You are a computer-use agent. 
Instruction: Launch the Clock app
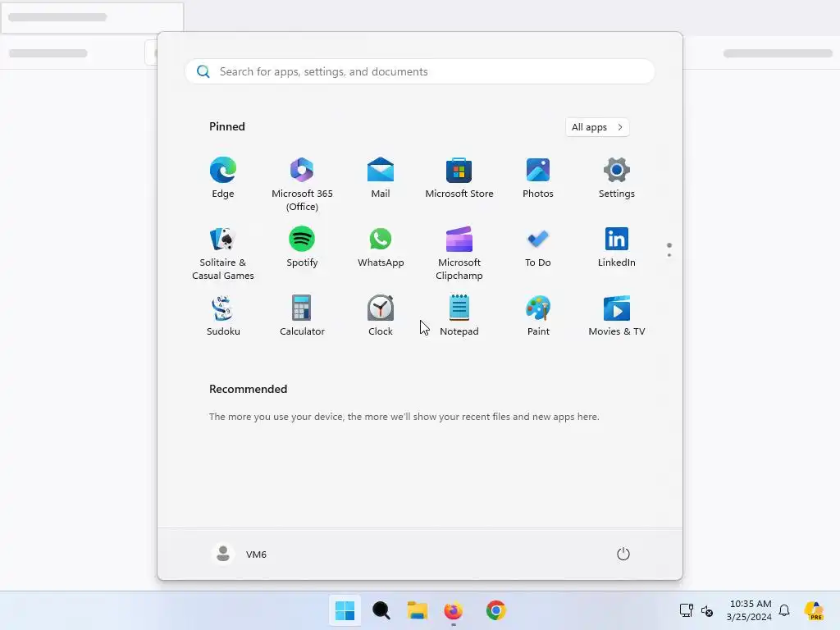(381, 316)
